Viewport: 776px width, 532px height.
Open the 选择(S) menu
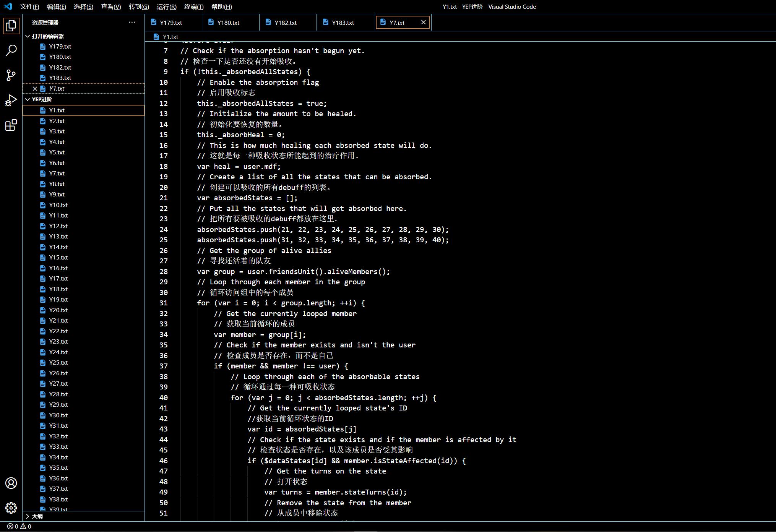[83, 6]
